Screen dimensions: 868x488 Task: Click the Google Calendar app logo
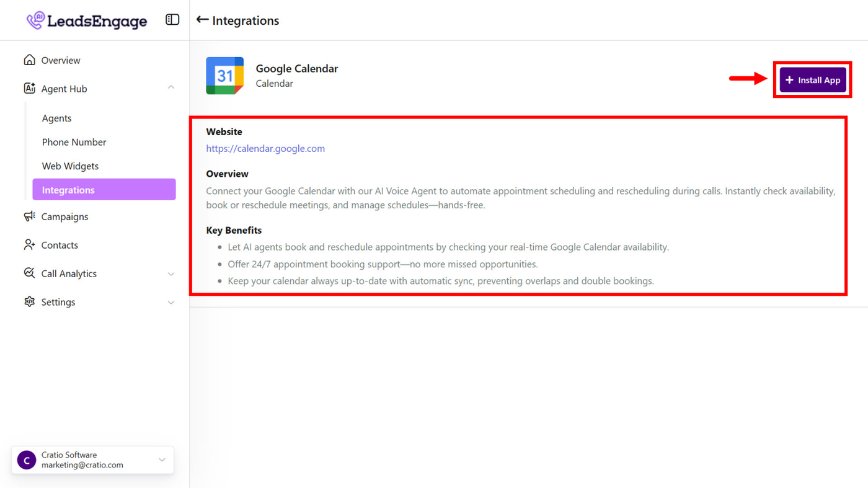point(224,76)
